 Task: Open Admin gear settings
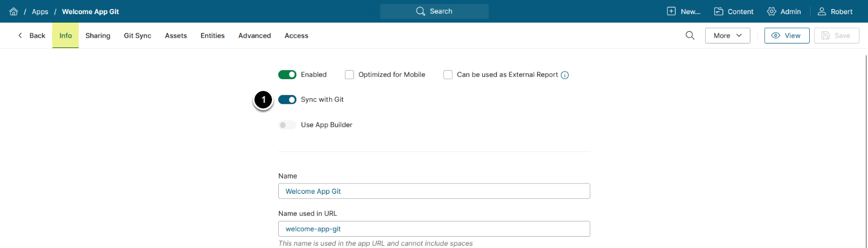point(771,11)
